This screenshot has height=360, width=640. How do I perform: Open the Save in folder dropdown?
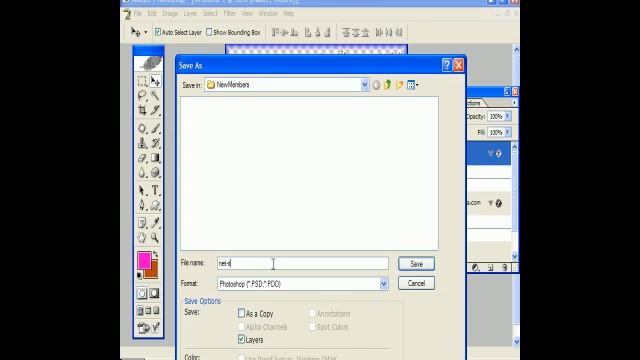click(364, 85)
